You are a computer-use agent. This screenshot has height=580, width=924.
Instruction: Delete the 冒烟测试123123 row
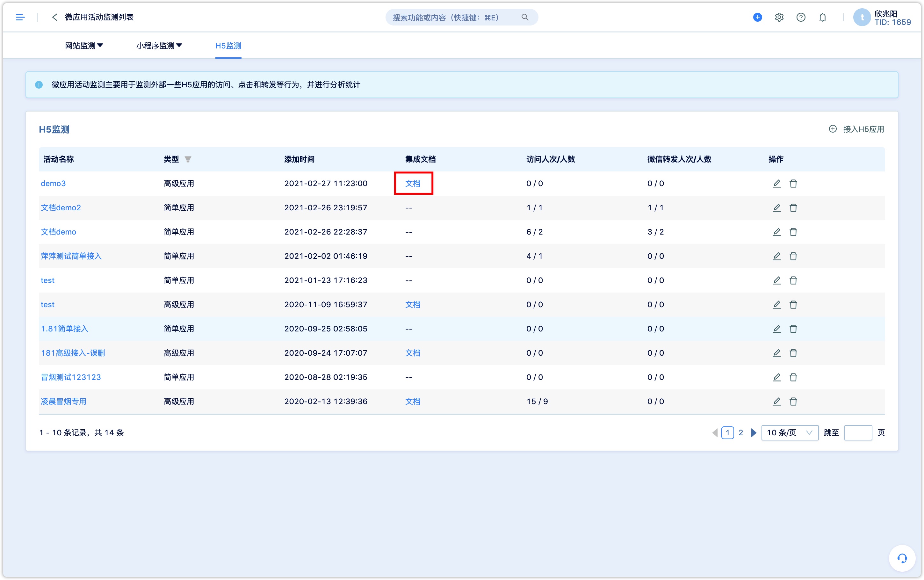click(793, 377)
